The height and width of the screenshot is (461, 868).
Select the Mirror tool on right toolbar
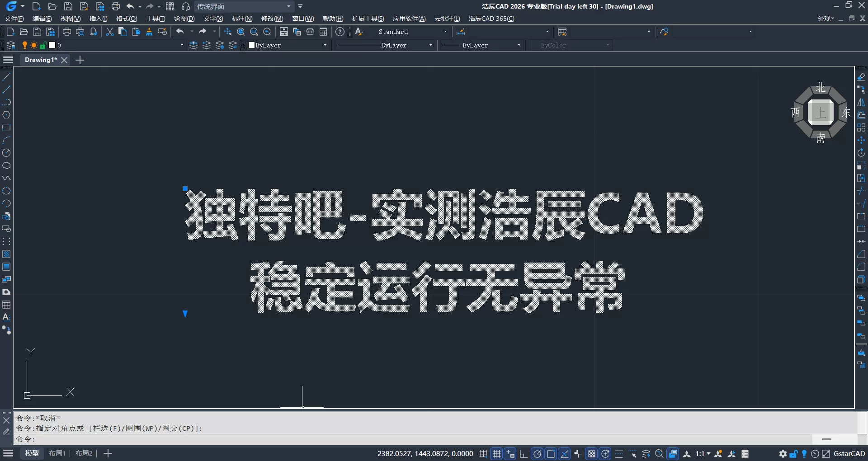[x=861, y=102]
